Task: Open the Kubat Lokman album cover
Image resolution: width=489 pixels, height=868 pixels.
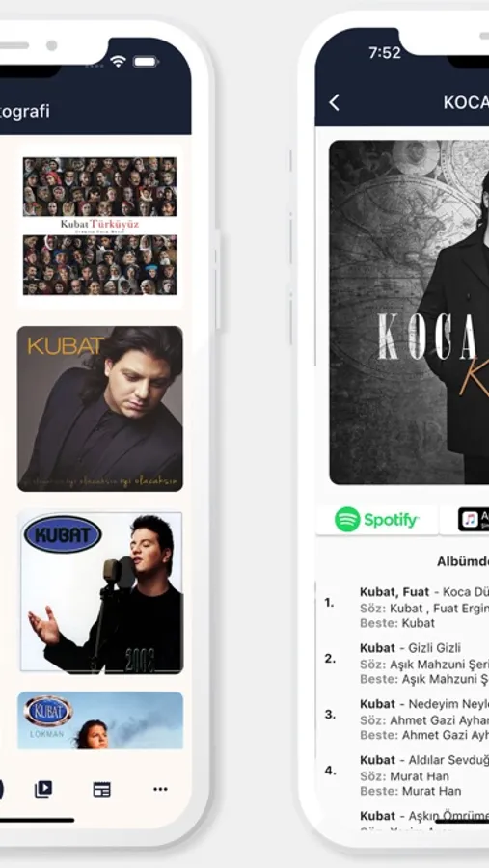Action: 100,720
